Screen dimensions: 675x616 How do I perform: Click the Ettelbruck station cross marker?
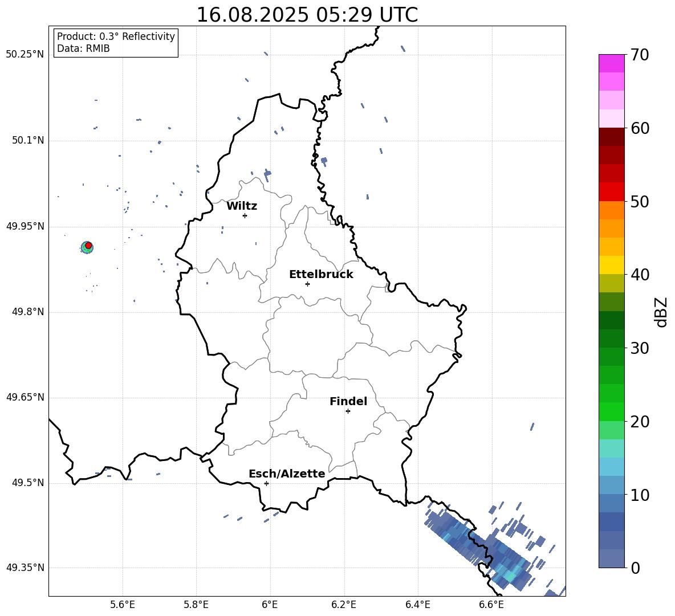click(x=307, y=284)
